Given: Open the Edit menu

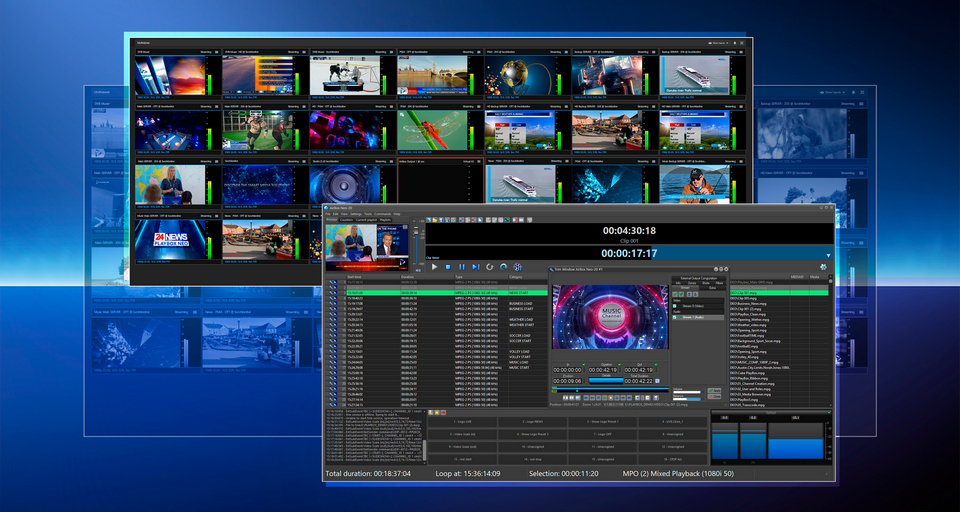Looking at the screenshot, I should [x=336, y=214].
